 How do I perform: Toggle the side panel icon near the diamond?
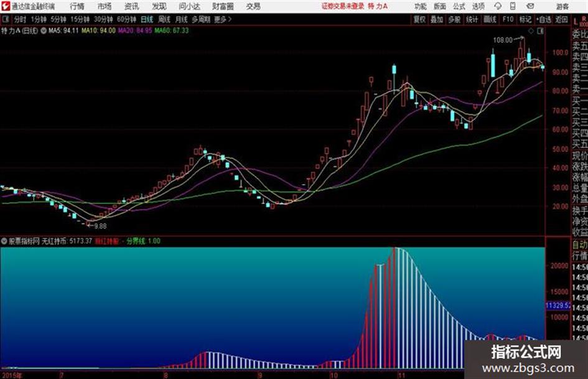pyautogui.click(x=540, y=31)
